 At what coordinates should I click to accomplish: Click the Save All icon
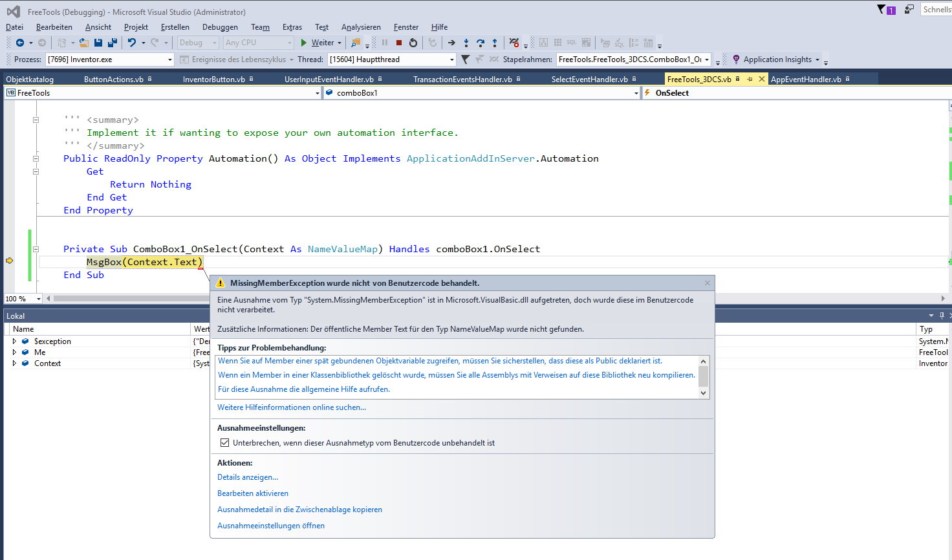[x=113, y=43]
